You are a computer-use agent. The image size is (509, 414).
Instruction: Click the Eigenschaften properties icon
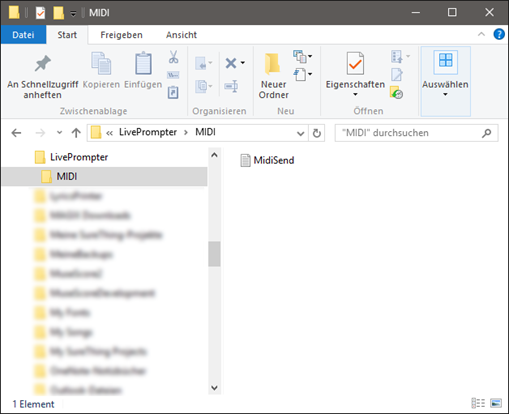coord(355,63)
